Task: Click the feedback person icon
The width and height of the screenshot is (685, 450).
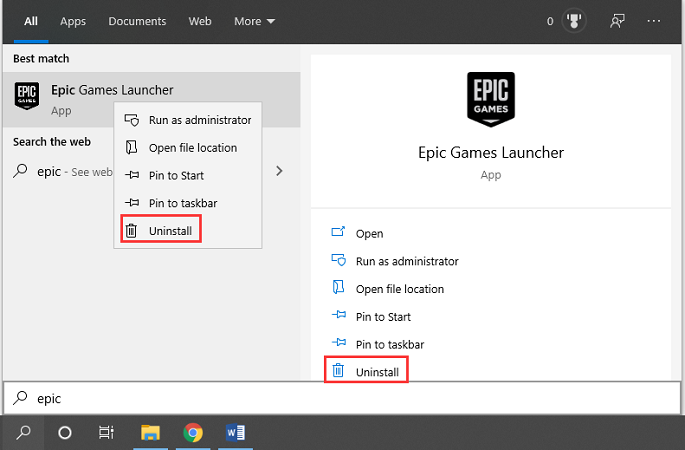Action: (x=617, y=21)
